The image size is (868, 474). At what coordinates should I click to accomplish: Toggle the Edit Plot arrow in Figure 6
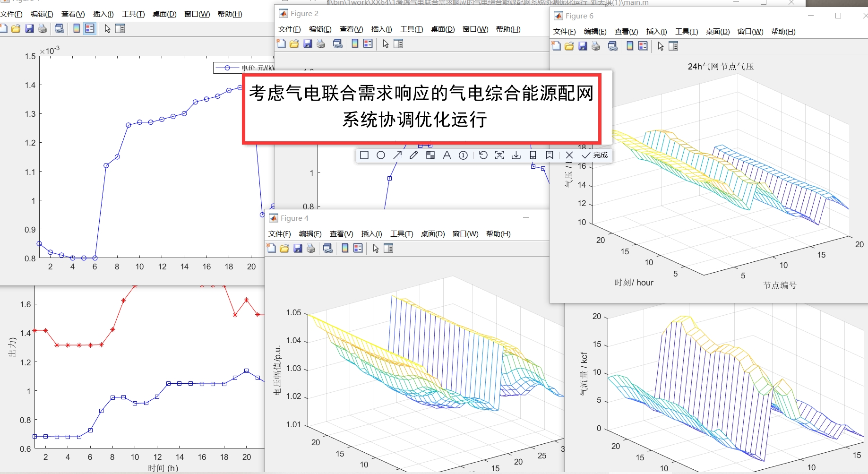click(x=661, y=46)
